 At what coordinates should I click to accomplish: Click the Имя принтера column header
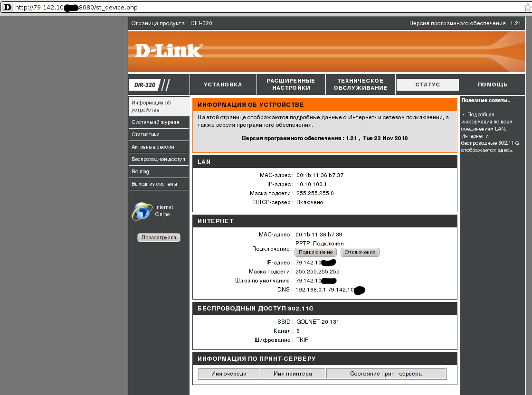(x=293, y=374)
